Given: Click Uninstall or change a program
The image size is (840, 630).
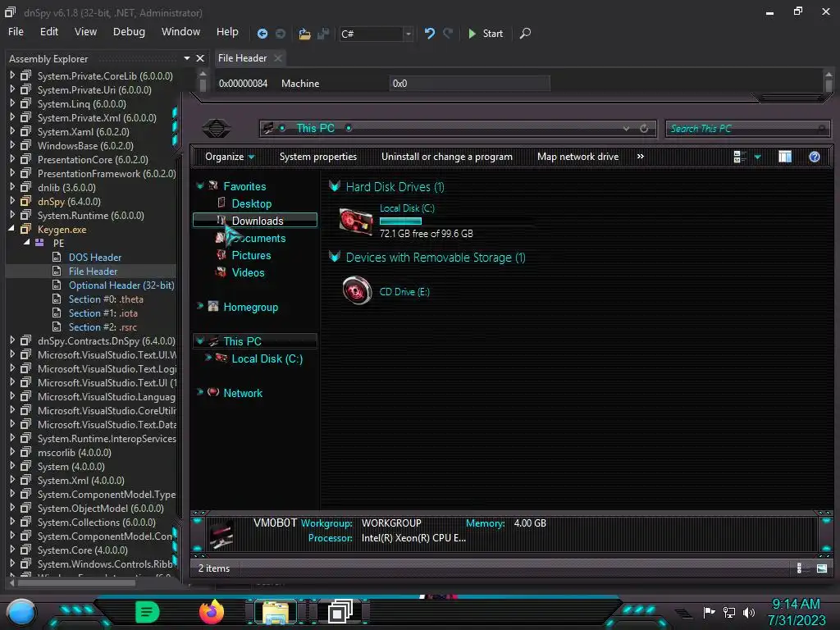Looking at the screenshot, I should pyautogui.click(x=447, y=157).
